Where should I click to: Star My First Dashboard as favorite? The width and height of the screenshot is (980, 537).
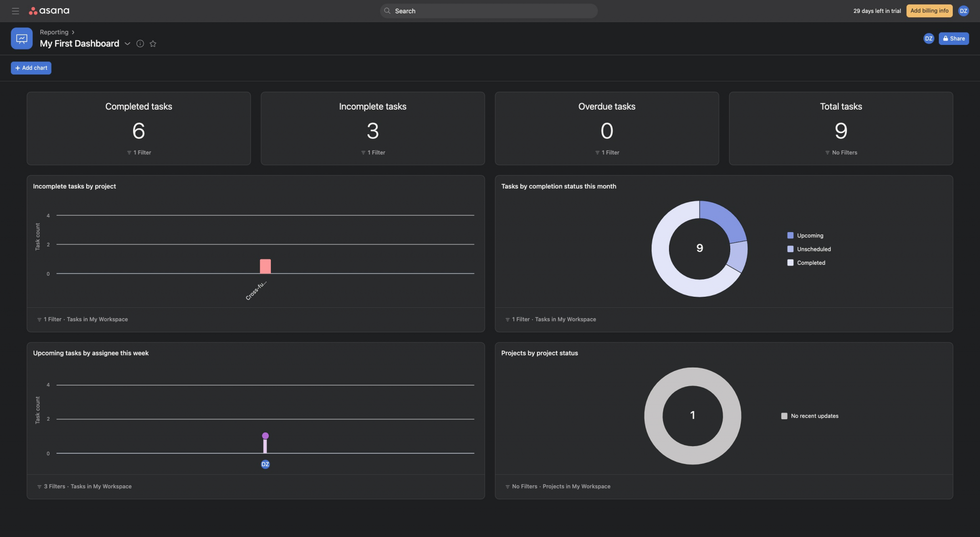click(153, 44)
